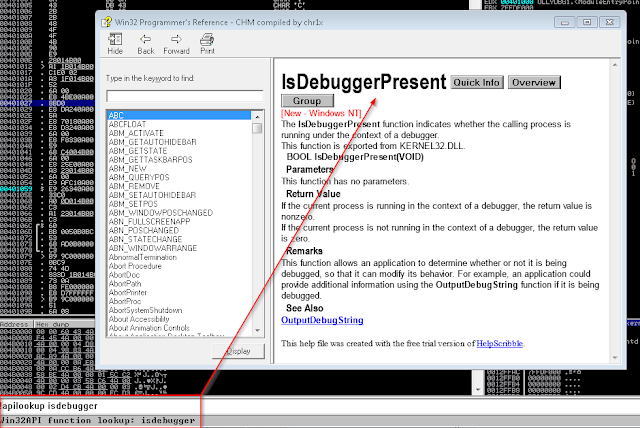The height and width of the screenshot is (428, 640).
Task: Click the help window title icon
Action: [x=107, y=22]
